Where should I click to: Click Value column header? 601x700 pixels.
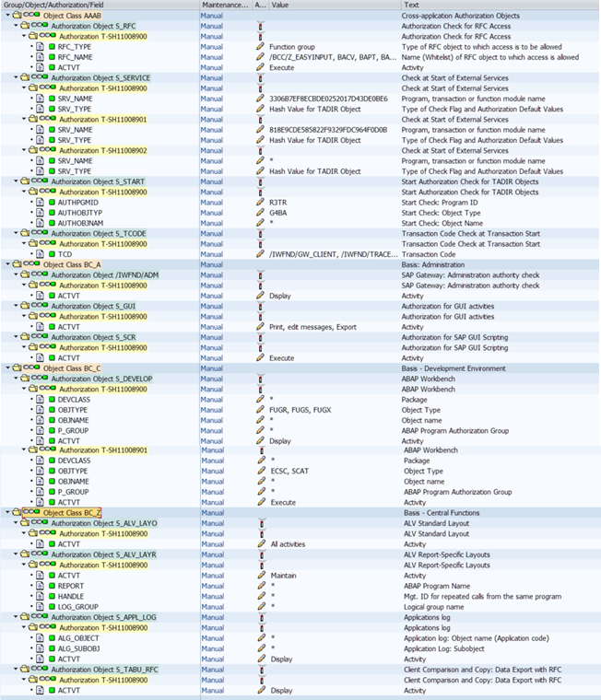coord(334,5)
